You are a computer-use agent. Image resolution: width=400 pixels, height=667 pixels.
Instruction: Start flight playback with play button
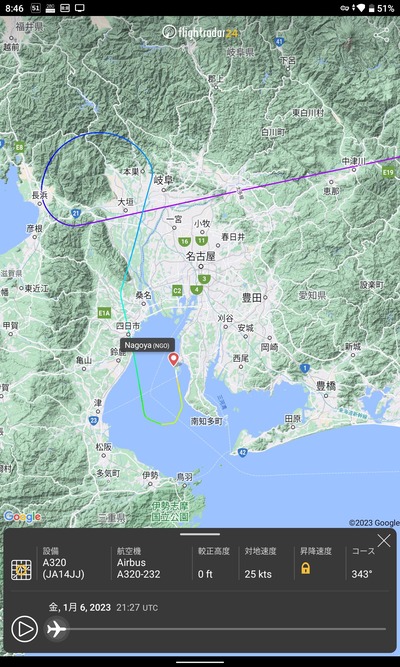[x=24, y=629]
